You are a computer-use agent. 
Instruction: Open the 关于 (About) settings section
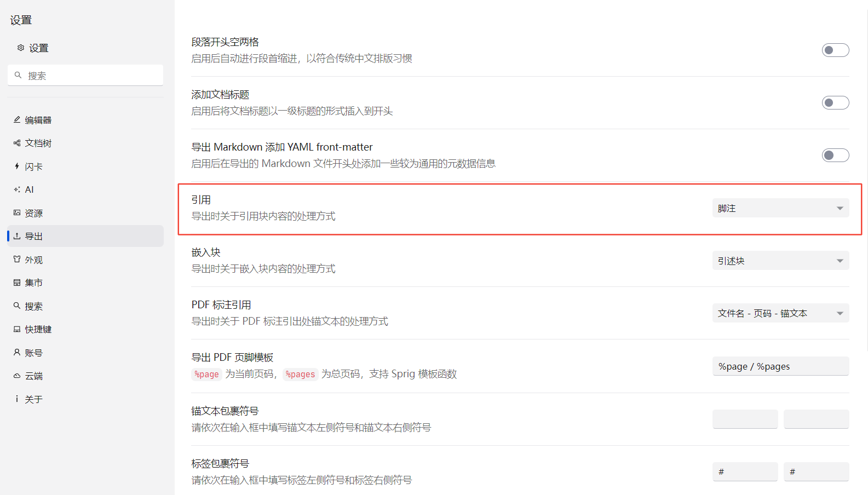point(33,399)
